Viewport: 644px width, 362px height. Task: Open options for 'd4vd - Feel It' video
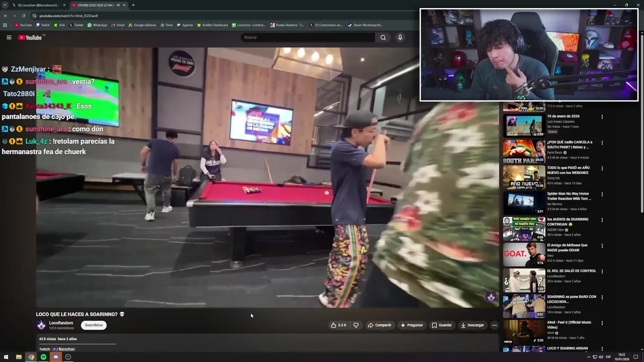602,323
